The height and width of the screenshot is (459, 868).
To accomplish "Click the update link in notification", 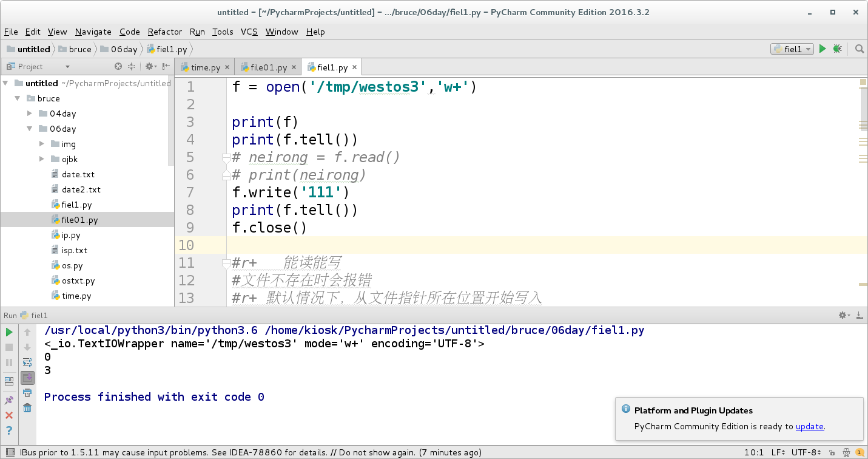I will point(809,426).
